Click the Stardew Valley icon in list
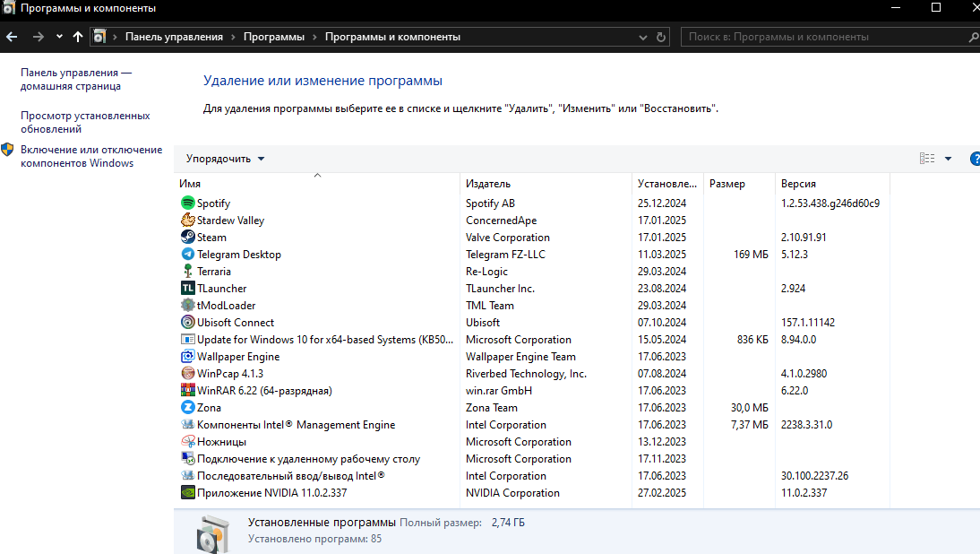Image resolution: width=980 pixels, height=554 pixels. pos(187,221)
